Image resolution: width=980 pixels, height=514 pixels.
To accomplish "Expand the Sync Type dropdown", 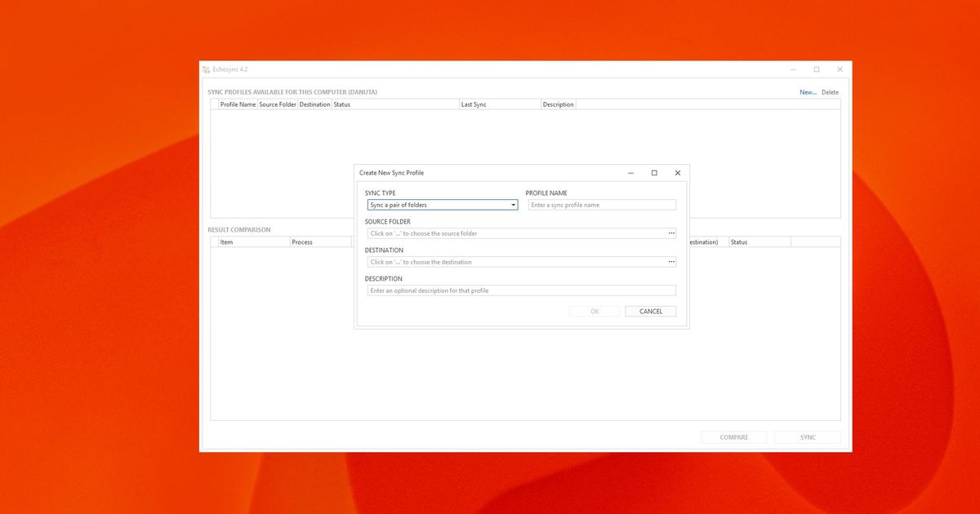I will 514,205.
